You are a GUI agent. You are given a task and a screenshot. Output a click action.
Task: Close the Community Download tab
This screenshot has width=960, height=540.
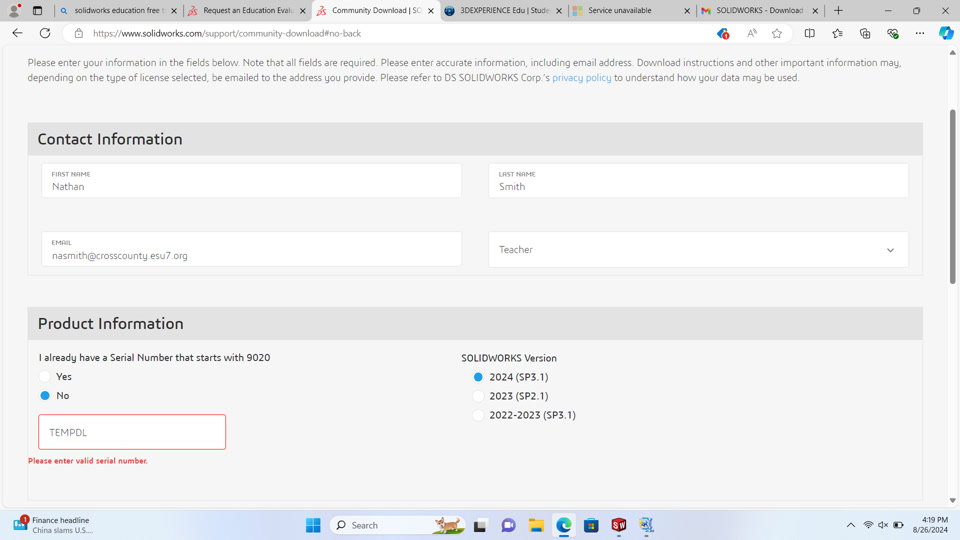430,10
